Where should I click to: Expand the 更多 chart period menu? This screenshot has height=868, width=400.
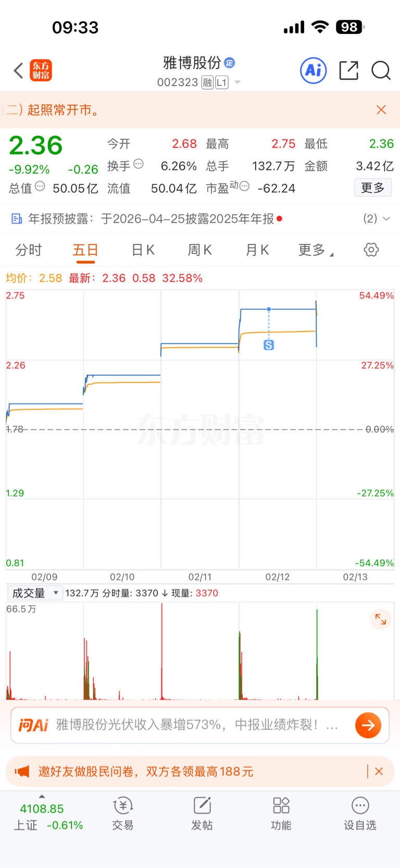click(316, 250)
